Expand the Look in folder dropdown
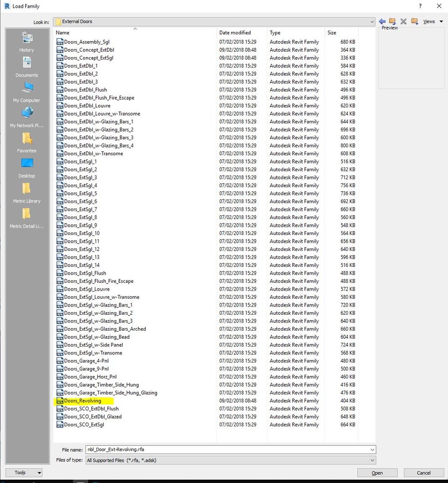 [372, 22]
